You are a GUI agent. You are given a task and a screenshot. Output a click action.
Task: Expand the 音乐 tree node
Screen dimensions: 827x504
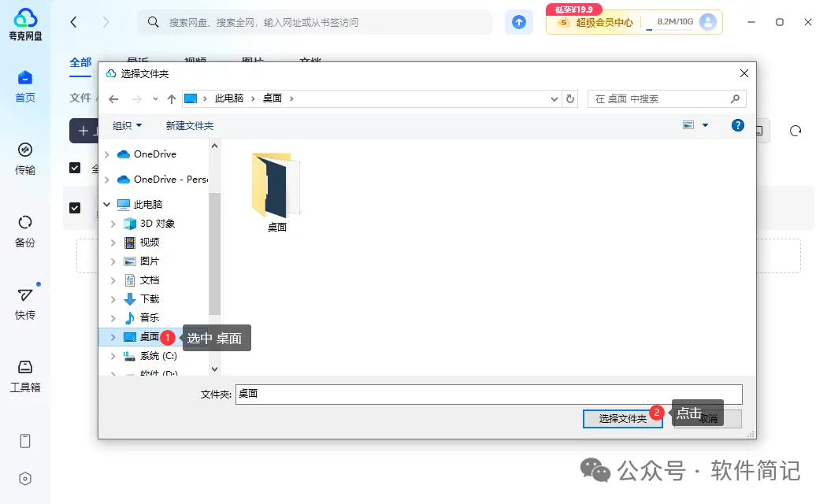pyautogui.click(x=113, y=318)
